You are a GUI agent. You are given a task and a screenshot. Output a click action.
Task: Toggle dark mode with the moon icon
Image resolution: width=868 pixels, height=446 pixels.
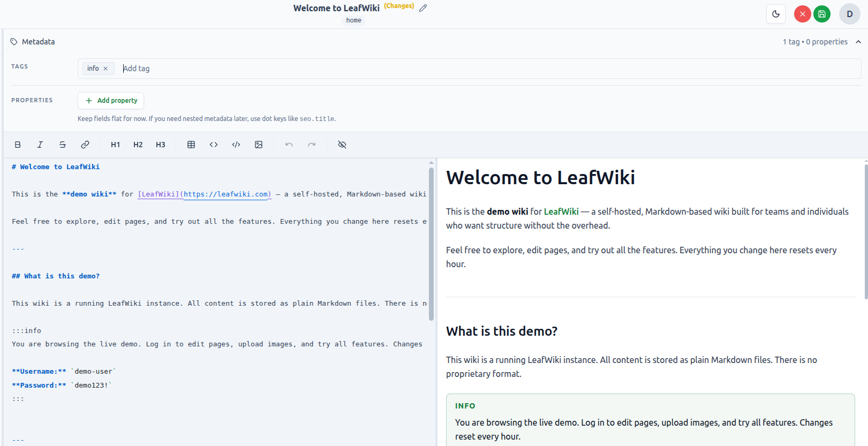pyautogui.click(x=776, y=14)
